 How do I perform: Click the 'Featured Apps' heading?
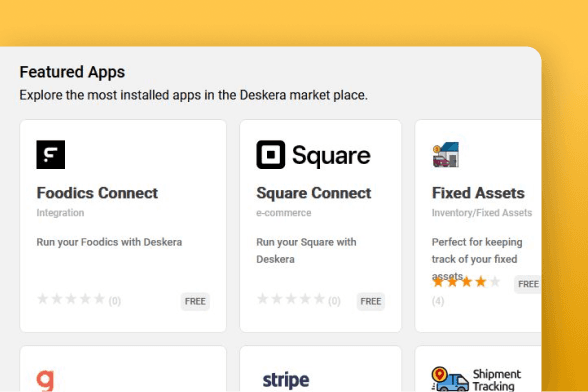pos(72,72)
